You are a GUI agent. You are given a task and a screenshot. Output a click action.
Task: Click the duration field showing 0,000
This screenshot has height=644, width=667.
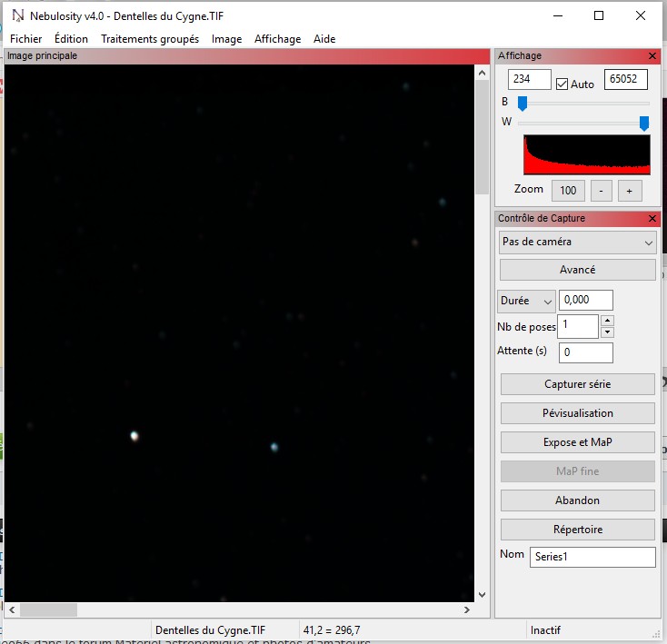586,300
